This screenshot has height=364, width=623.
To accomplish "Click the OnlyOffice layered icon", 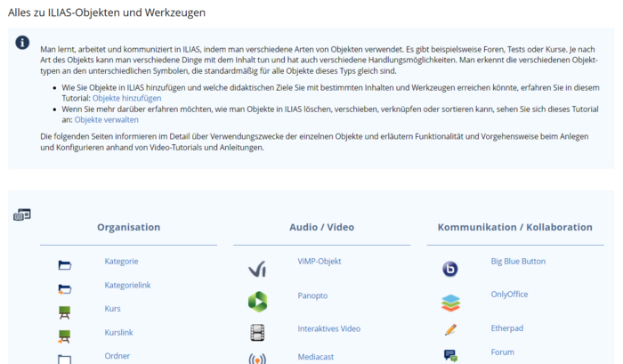I will [x=450, y=303].
